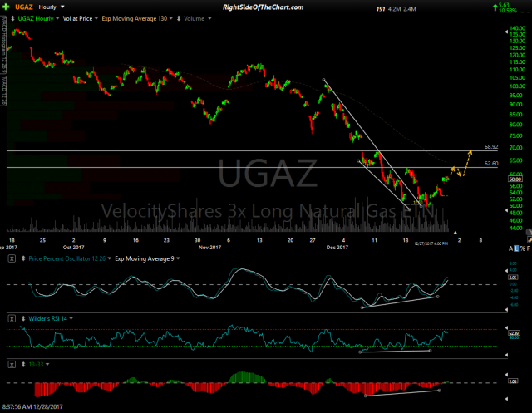
Task: Open Exp Moving Average 9 dropdown
Action: (178, 258)
